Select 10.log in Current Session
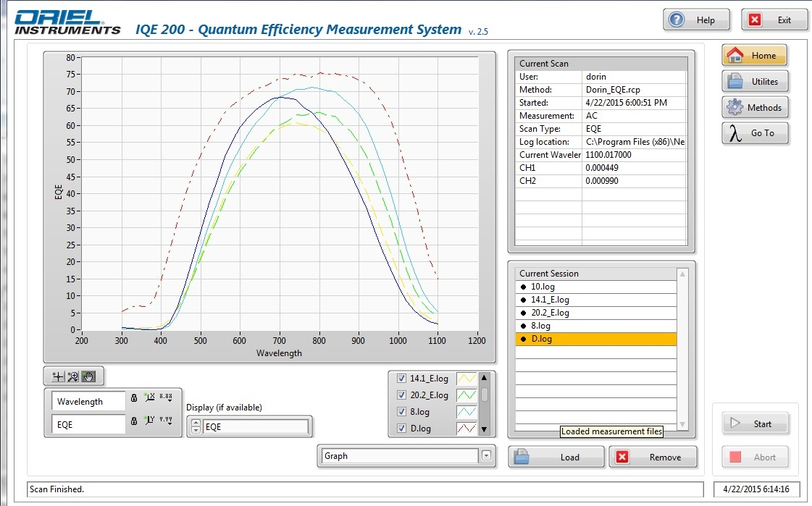The image size is (812, 506). click(x=596, y=287)
